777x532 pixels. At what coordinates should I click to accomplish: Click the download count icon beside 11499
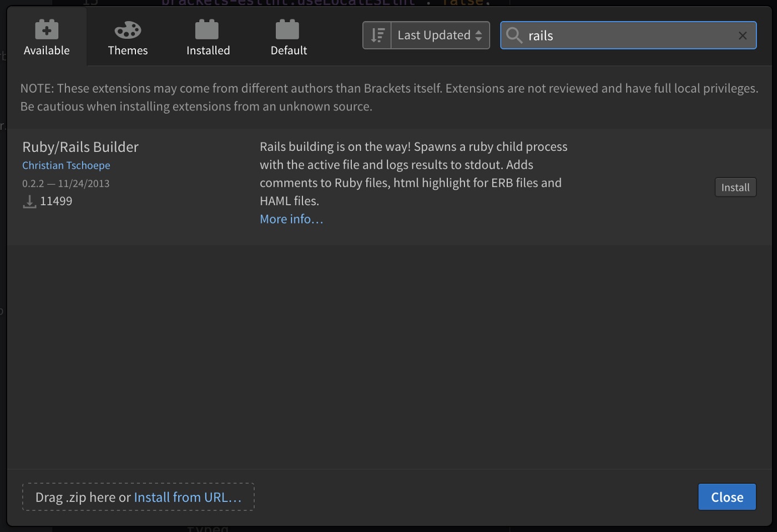29,202
